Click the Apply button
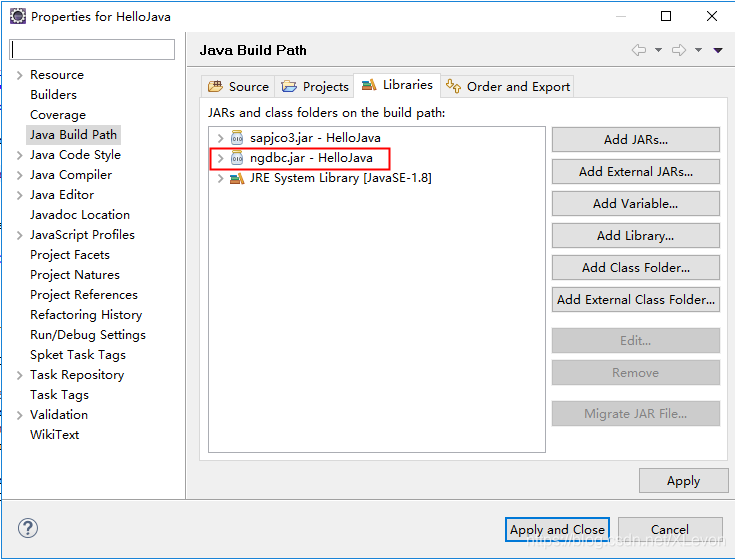Viewport: 735px width, 559px height. tap(683, 481)
